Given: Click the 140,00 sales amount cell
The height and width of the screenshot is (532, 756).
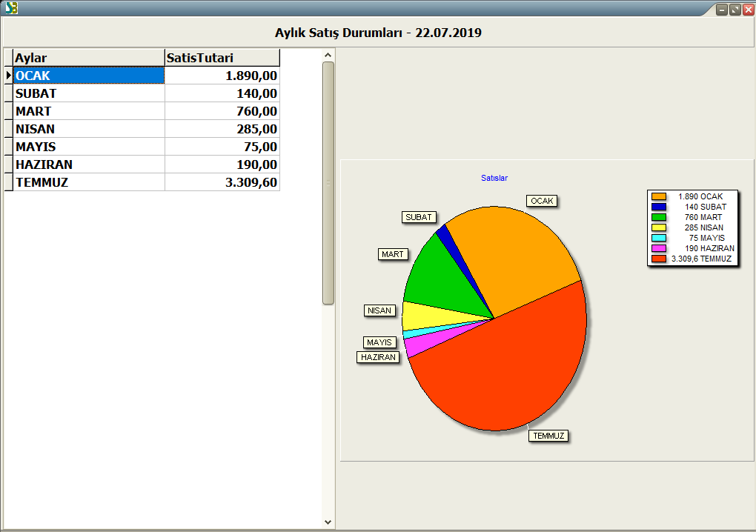Looking at the screenshot, I should coord(222,93).
